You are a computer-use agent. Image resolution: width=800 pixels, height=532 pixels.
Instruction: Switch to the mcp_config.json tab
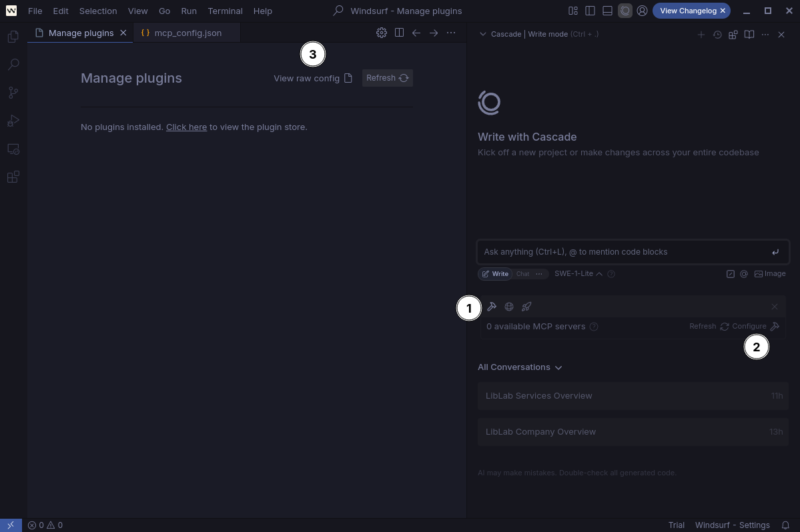click(186, 33)
